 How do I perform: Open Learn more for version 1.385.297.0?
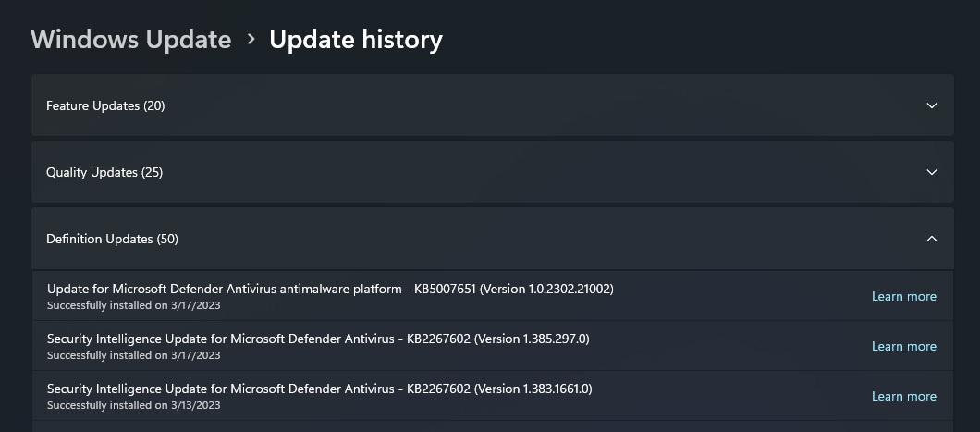tap(903, 346)
